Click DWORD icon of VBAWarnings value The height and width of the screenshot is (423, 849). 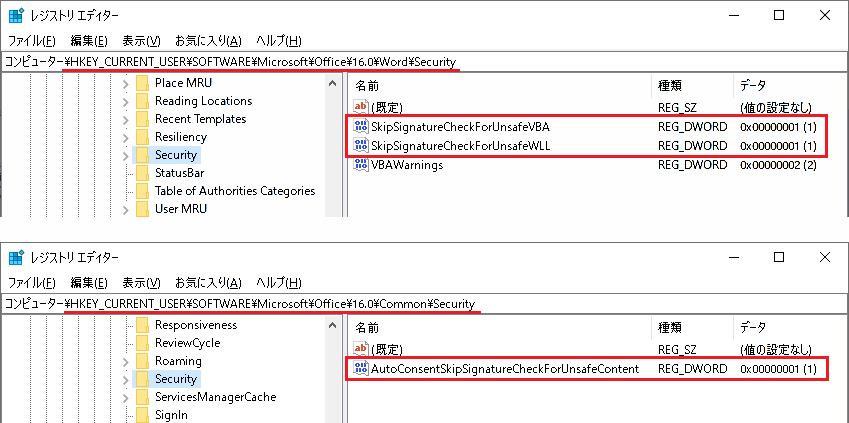click(x=360, y=165)
